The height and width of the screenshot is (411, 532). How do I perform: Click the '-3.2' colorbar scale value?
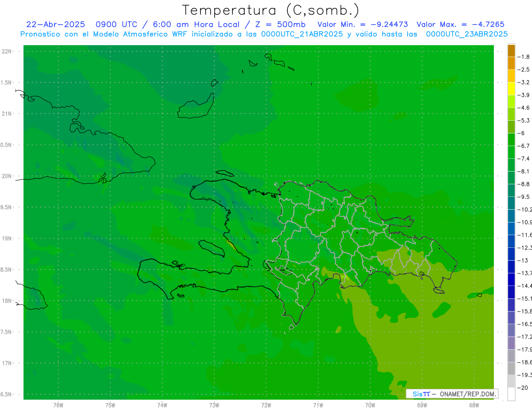tap(524, 82)
